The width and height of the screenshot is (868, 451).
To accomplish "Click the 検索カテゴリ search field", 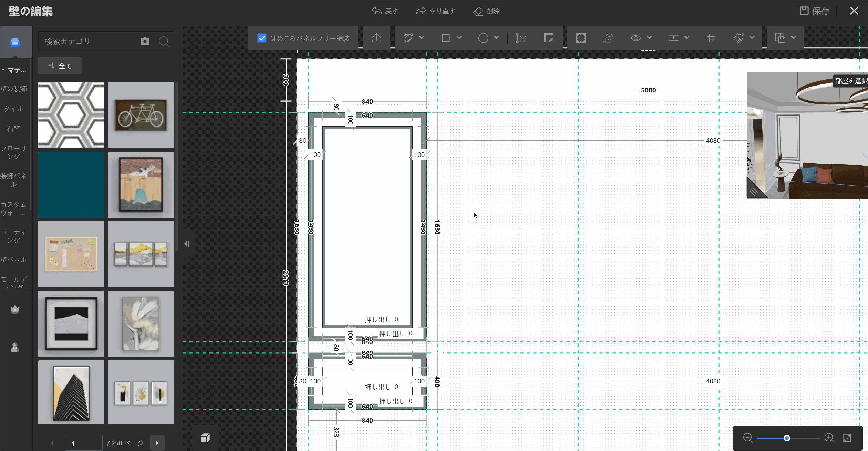I will 88,41.
